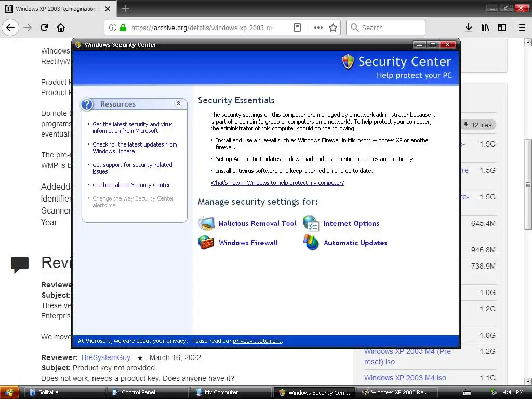
Task: Open Internet Options settings link
Action: point(352,223)
